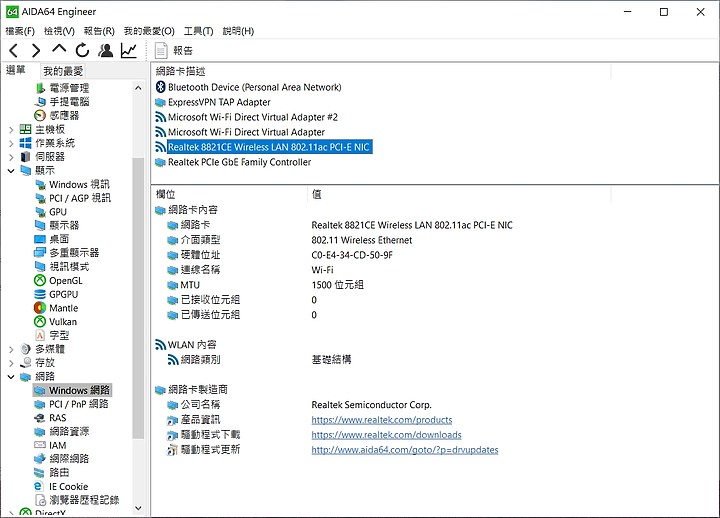This screenshot has height=518, width=720.
Task: Collapse the 顯示 tree node
Action: [x=11, y=171]
